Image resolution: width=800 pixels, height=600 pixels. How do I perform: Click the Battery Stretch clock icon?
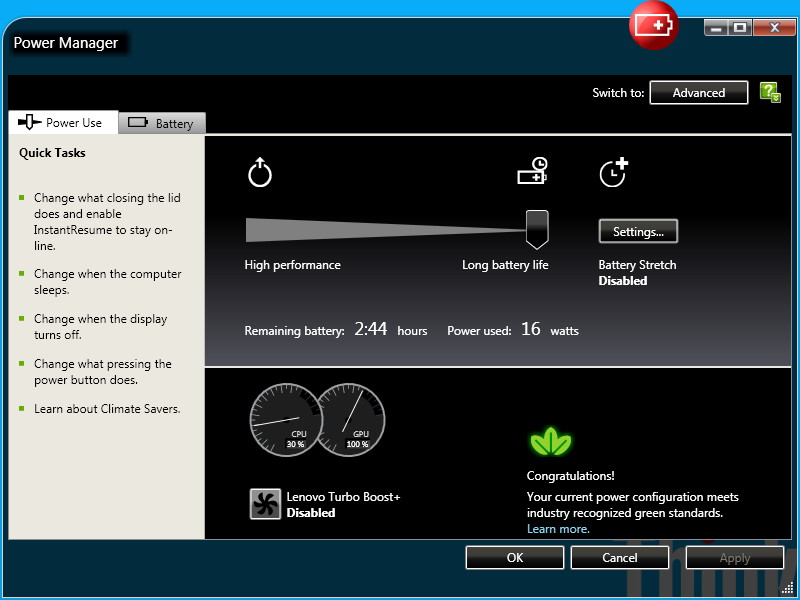pyautogui.click(x=613, y=172)
